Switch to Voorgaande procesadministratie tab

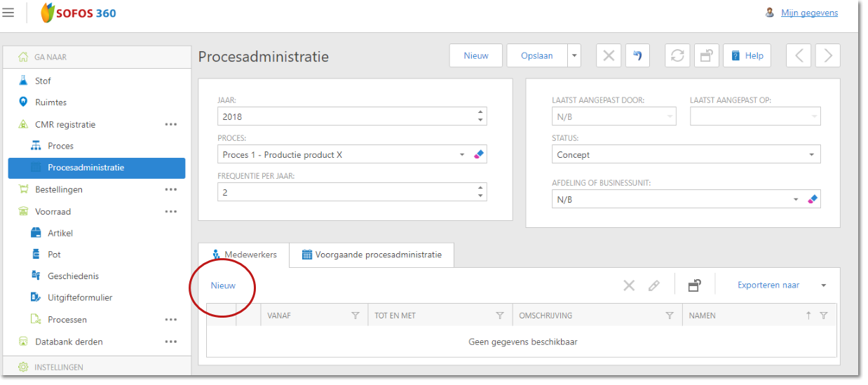(372, 255)
